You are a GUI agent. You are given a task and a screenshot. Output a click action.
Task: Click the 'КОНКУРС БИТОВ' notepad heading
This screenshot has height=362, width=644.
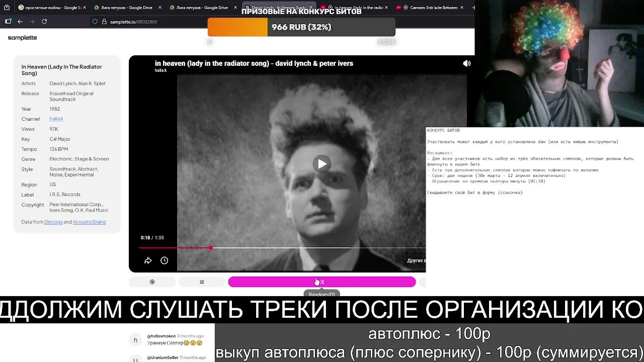pos(443,130)
